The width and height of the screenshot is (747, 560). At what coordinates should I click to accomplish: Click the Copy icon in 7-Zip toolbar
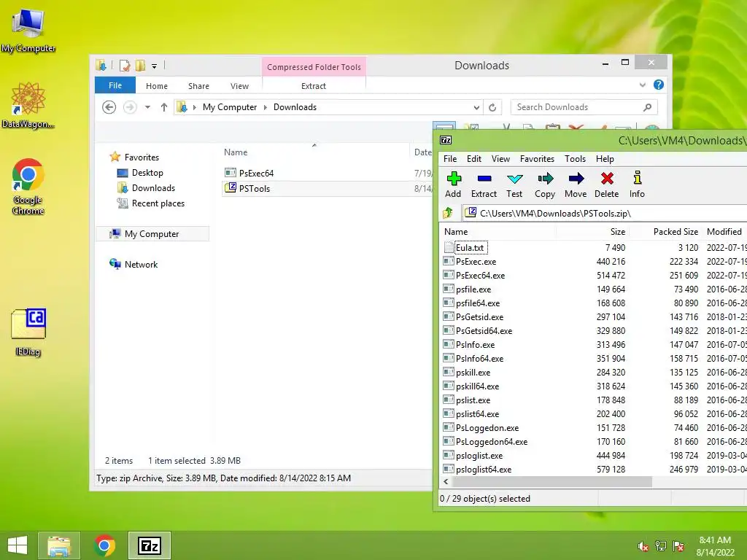(x=545, y=184)
